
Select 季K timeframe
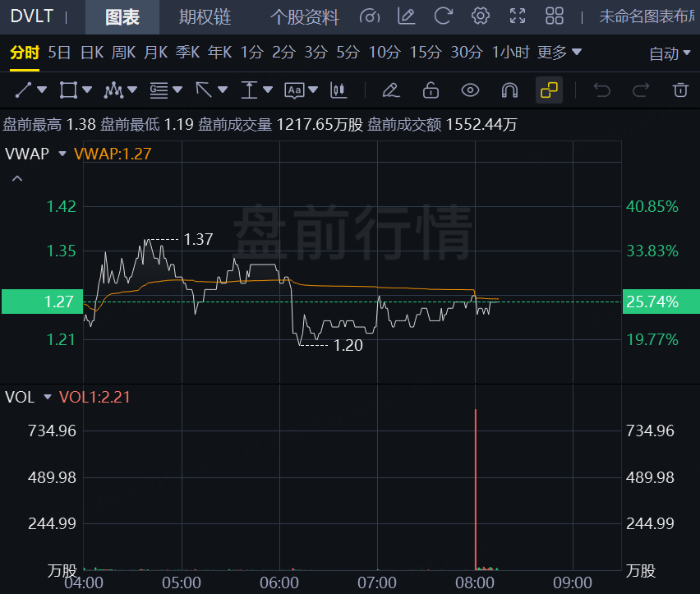(x=187, y=53)
